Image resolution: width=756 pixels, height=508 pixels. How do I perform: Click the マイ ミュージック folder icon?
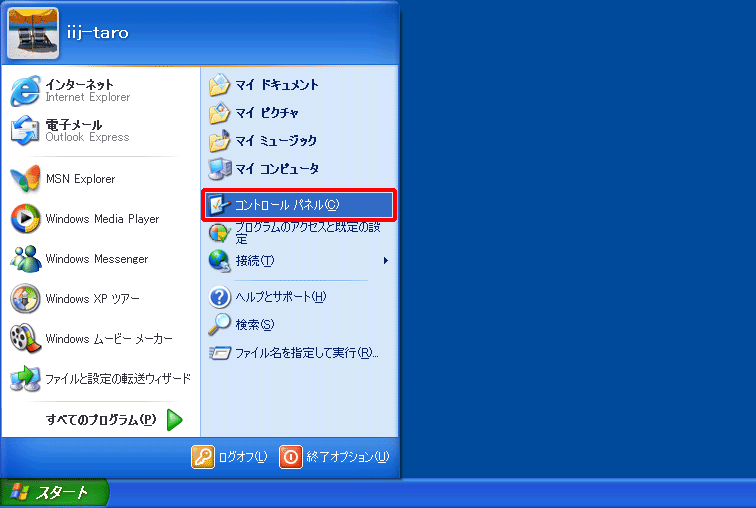pyautogui.click(x=219, y=141)
